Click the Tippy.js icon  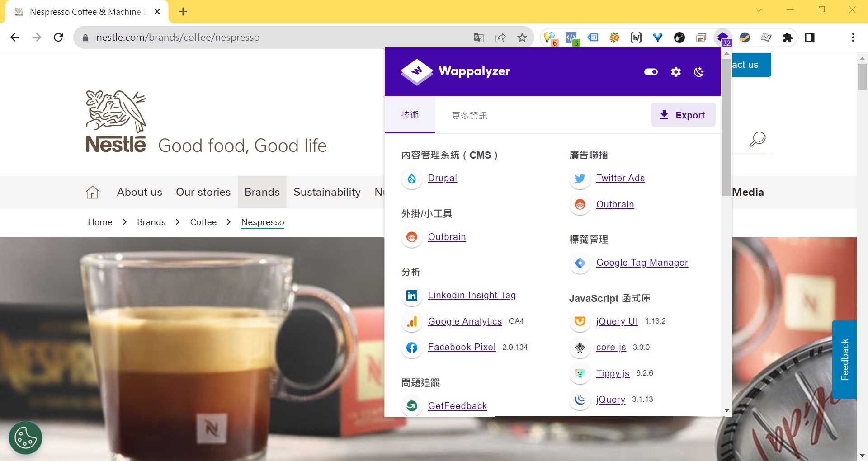[580, 373]
